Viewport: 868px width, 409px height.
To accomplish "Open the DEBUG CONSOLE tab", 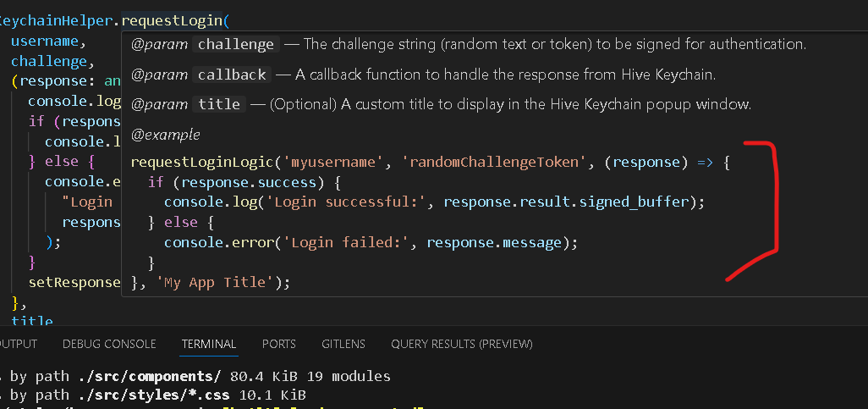I will point(109,344).
